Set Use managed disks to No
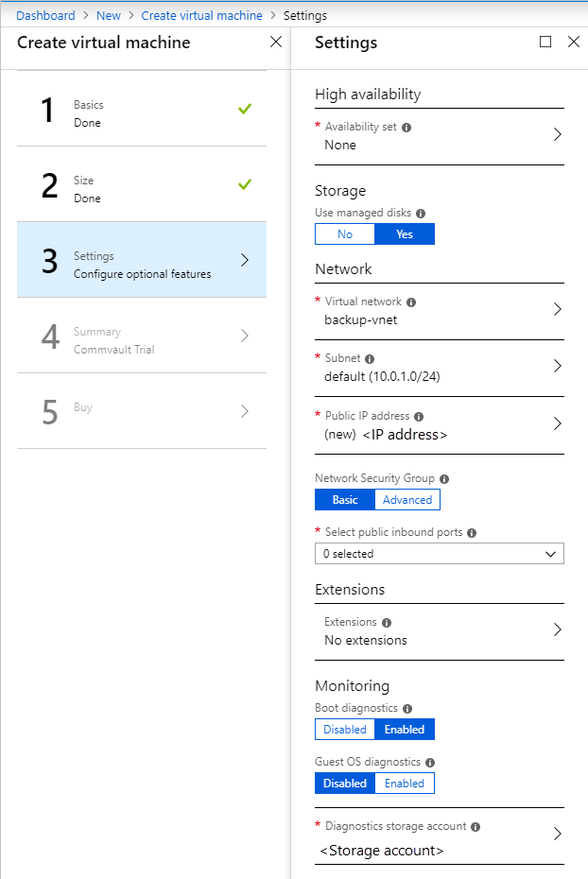The width and height of the screenshot is (588, 879). click(345, 234)
